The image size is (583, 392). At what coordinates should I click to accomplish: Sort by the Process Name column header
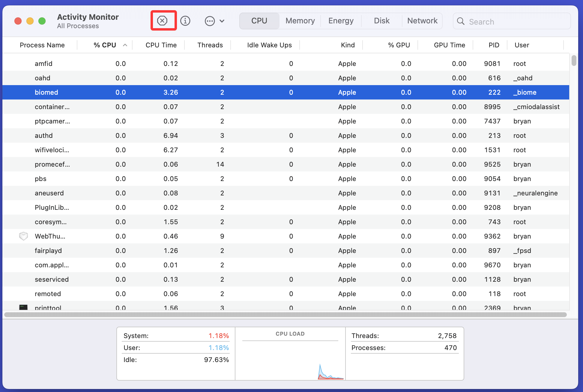point(42,45)
